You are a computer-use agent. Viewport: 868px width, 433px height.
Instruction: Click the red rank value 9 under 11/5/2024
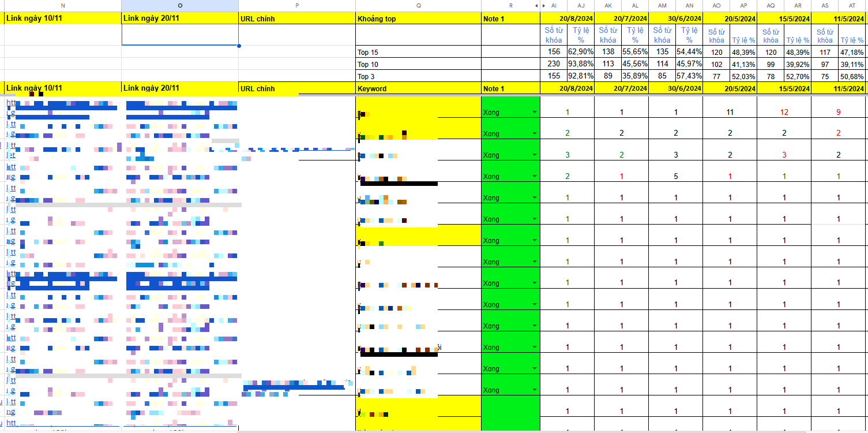pyautogui.click(x=838, y=112)
